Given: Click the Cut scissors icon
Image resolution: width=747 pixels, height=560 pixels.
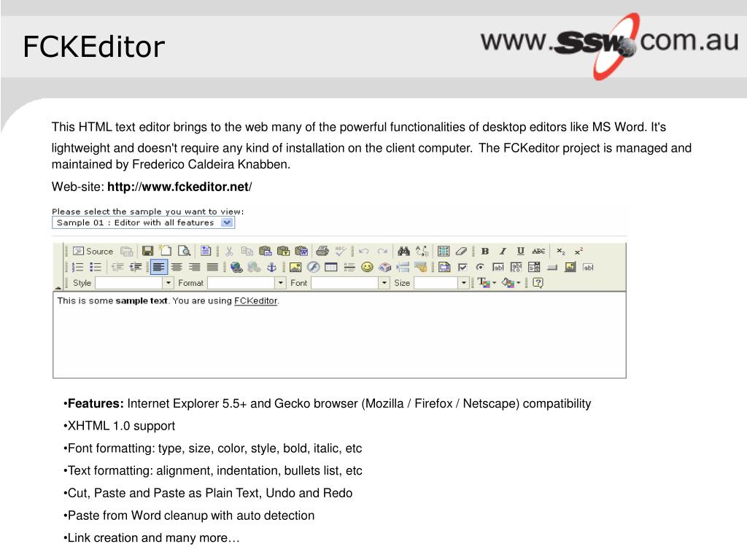Looking at the screenshot, I should [x=229, y=251].
